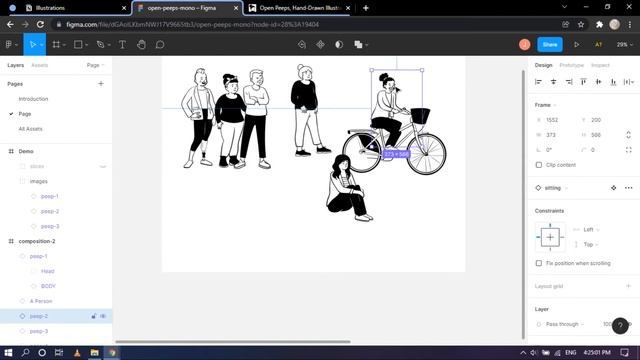
Task: Click the X position field 1552
Action: (x=555, y=120)
